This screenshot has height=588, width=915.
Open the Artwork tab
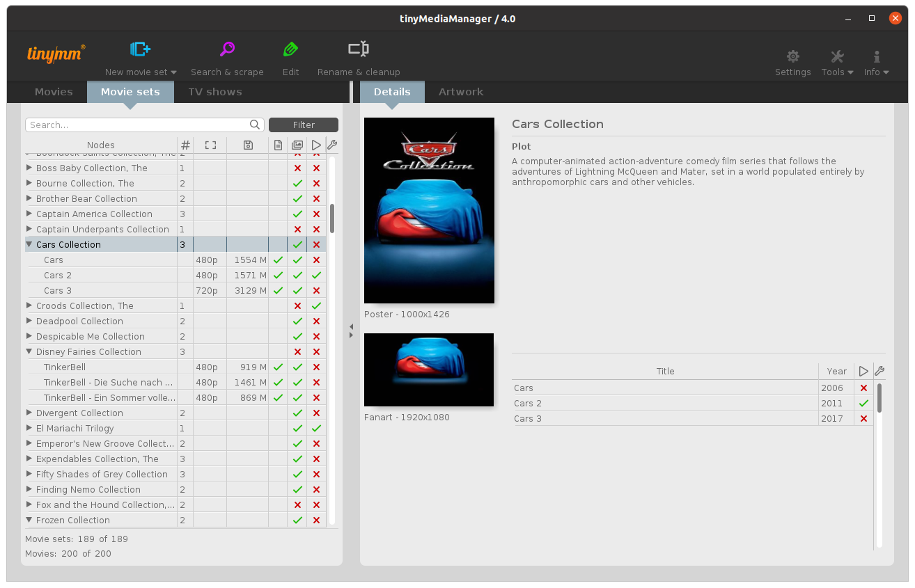[460, 92]
